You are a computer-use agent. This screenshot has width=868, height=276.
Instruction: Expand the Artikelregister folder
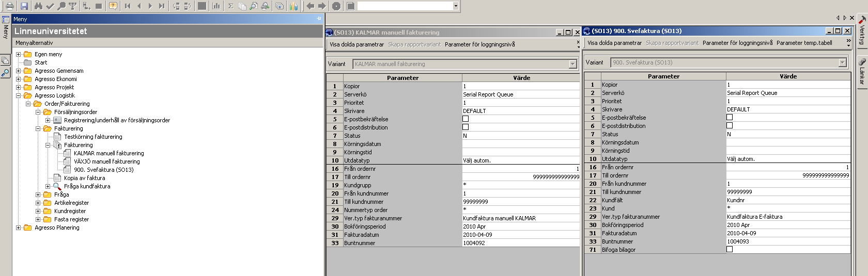click(x=38, y=203)
